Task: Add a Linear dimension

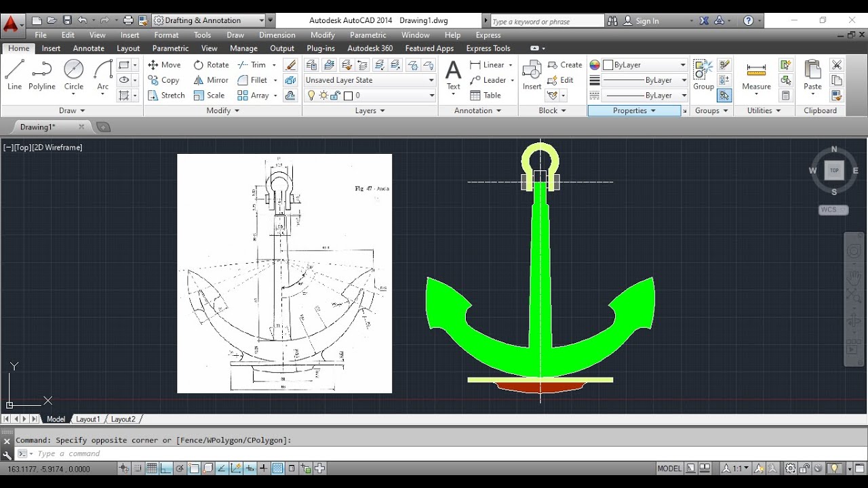Action: (486, 65)
